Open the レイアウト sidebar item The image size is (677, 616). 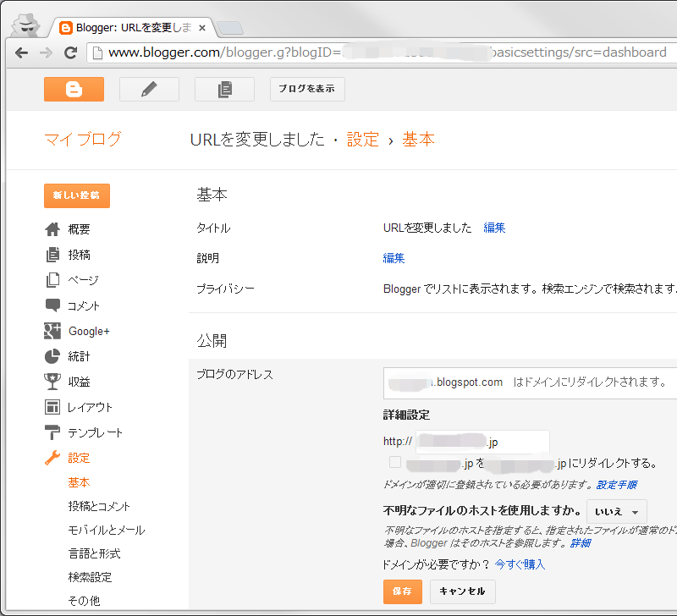[91, 407]
